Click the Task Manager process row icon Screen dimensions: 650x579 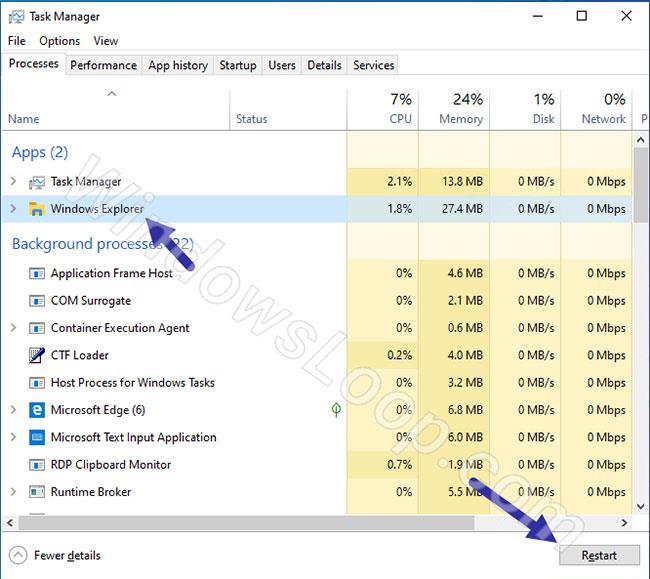tap(36, 182)
